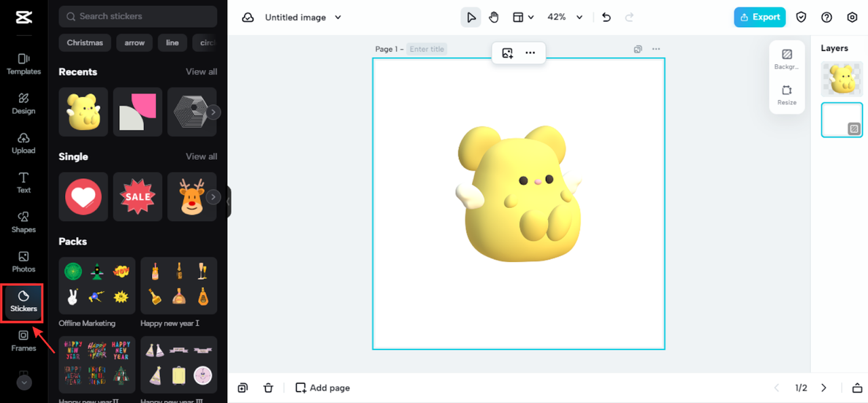Open the Frames panel
Image resolution: width=868 pixels, height=403 pixels.
click(x=24, y=341)
